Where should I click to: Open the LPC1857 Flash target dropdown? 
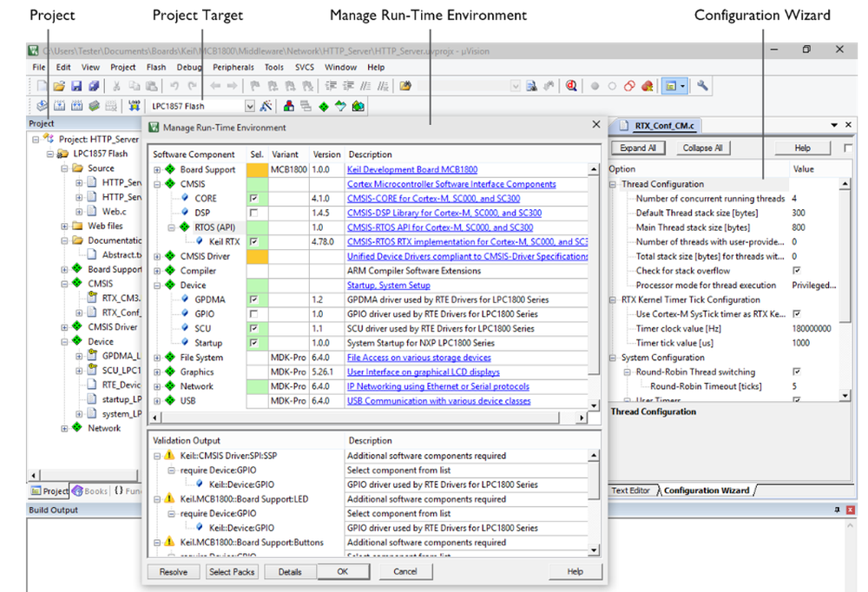tap(251, 105)
